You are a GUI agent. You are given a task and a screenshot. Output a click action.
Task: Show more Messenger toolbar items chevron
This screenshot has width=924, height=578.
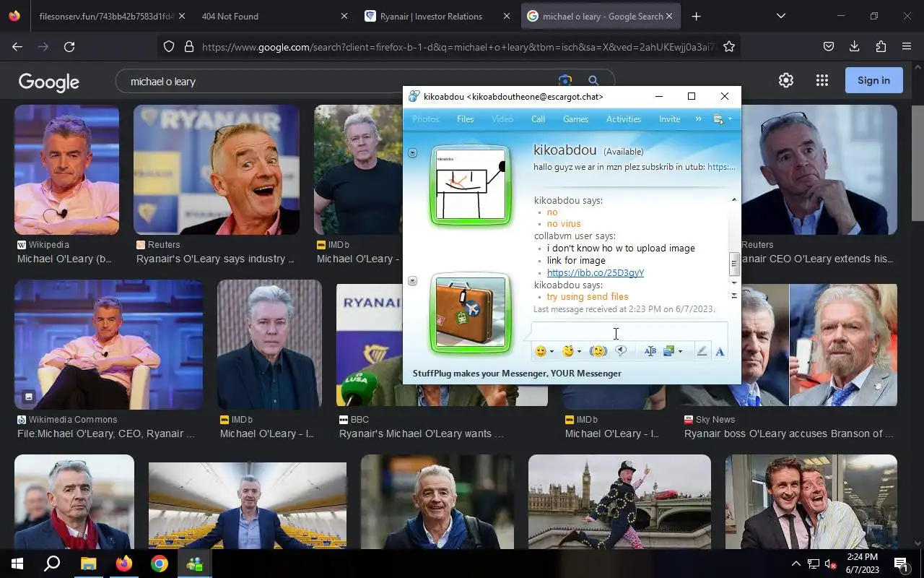(698, 119)
